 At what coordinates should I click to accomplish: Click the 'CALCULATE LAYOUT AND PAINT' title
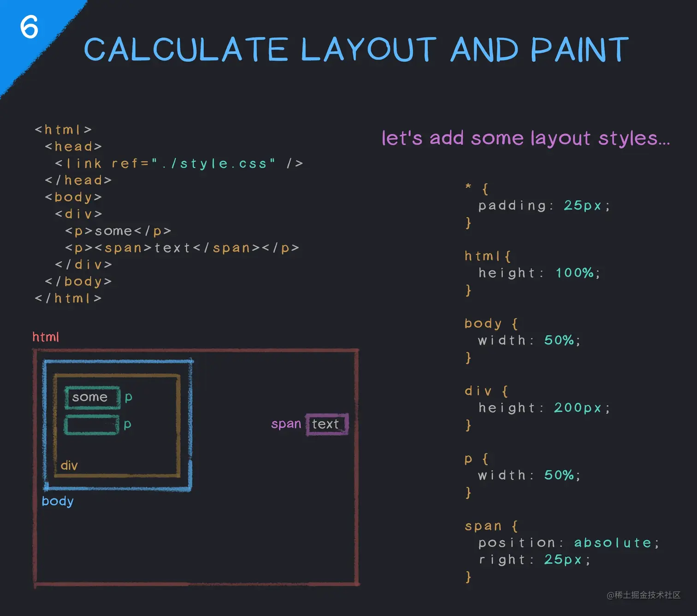click(x=356, y=49)
